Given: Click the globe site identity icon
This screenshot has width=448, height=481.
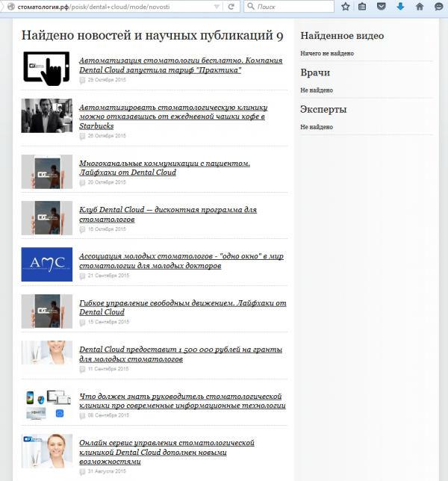Looking at the screenshot, I should (x=11, y=7).
